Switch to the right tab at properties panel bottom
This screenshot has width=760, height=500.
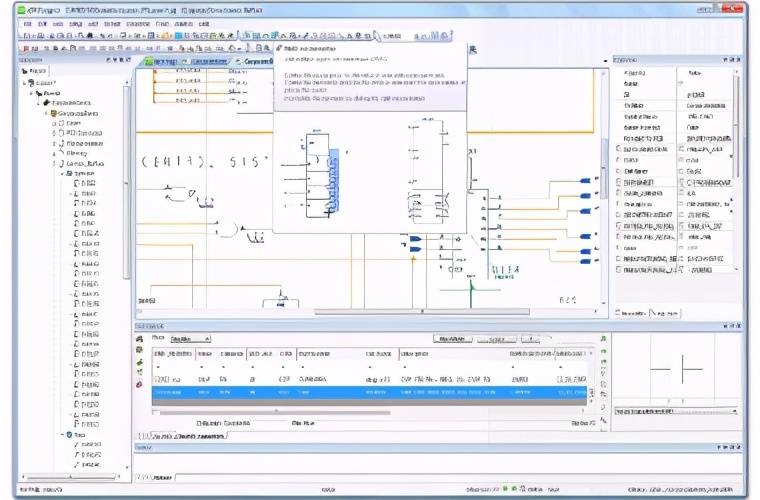coord(665,313)
